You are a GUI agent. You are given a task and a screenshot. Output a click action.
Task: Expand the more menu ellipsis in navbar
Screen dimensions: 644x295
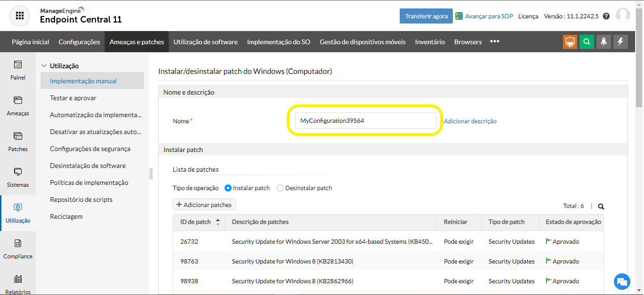(x=494, y=41)
